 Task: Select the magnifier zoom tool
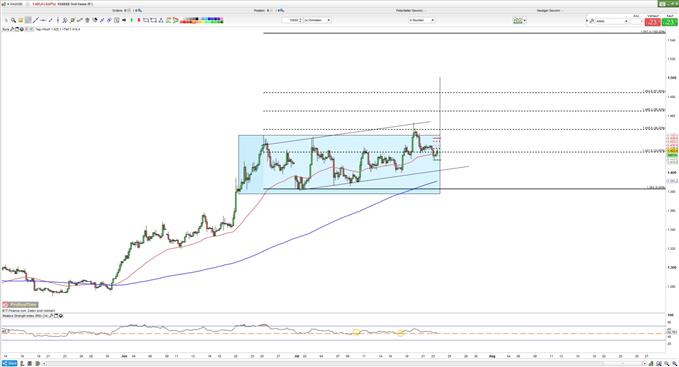(x=13, y=20)
